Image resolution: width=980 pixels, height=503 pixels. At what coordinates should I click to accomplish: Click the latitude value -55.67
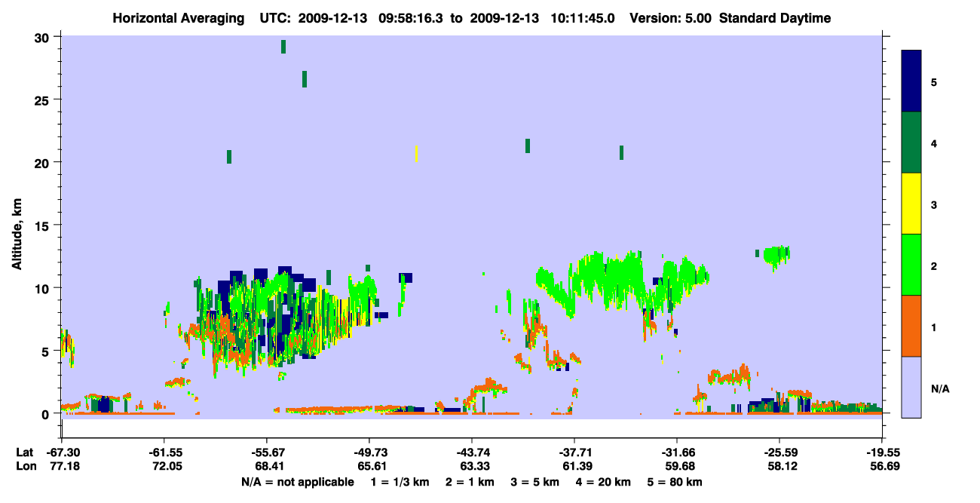point(267,452)
